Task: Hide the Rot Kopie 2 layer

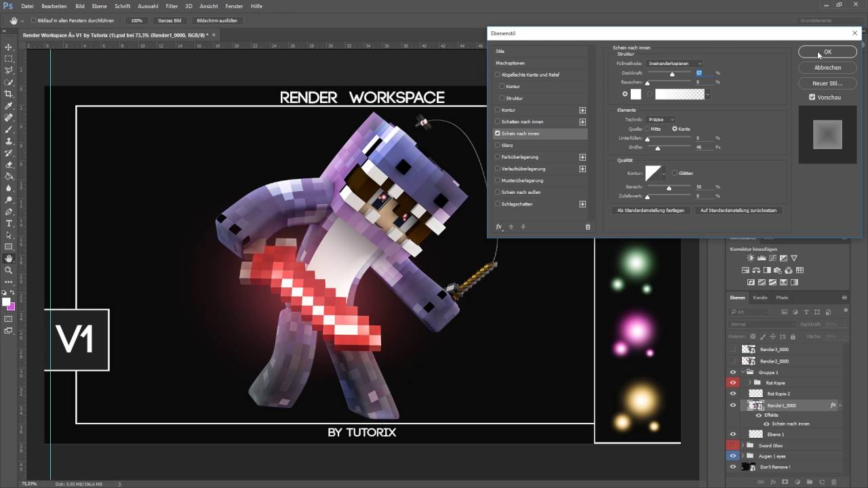Action: tap(732, 394)
